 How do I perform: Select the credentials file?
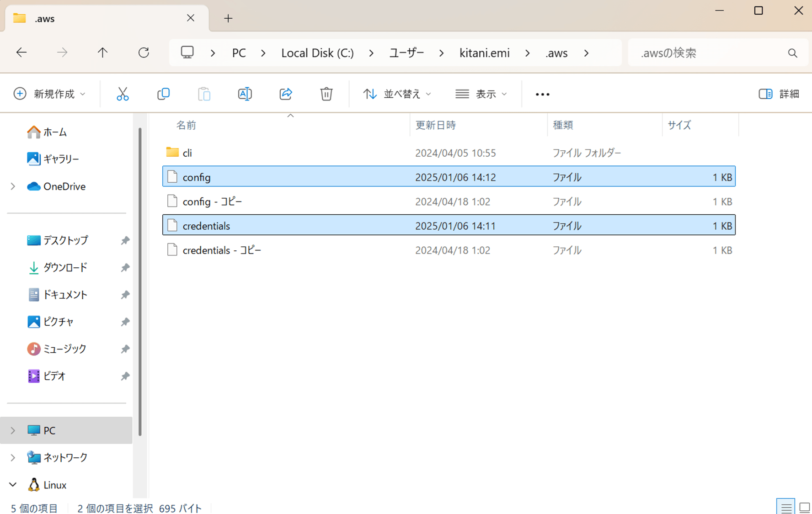pyautogui.click(x=449, y=225)
